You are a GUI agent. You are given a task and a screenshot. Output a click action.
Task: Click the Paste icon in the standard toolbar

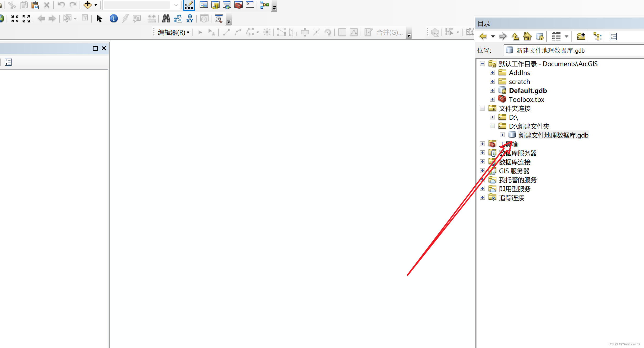tap(35, 5)
